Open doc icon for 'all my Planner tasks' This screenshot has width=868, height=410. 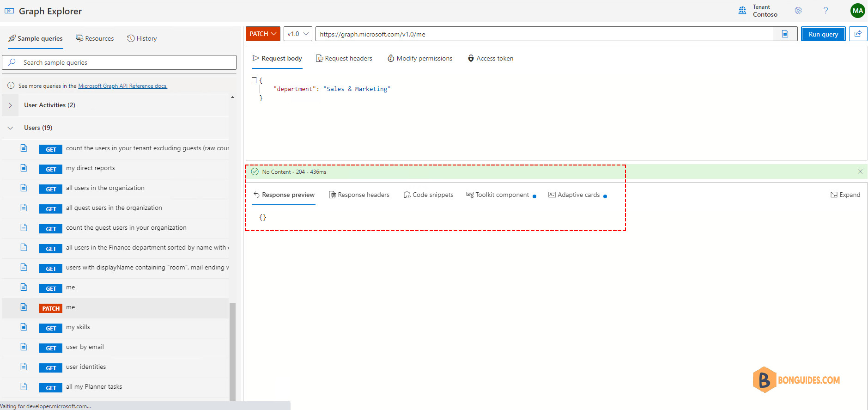tap(24, 386)
